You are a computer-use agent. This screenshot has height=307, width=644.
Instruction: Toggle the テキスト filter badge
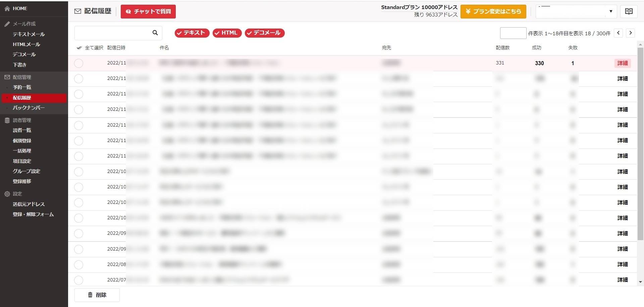pyautogui.click(x=192, y=33)
